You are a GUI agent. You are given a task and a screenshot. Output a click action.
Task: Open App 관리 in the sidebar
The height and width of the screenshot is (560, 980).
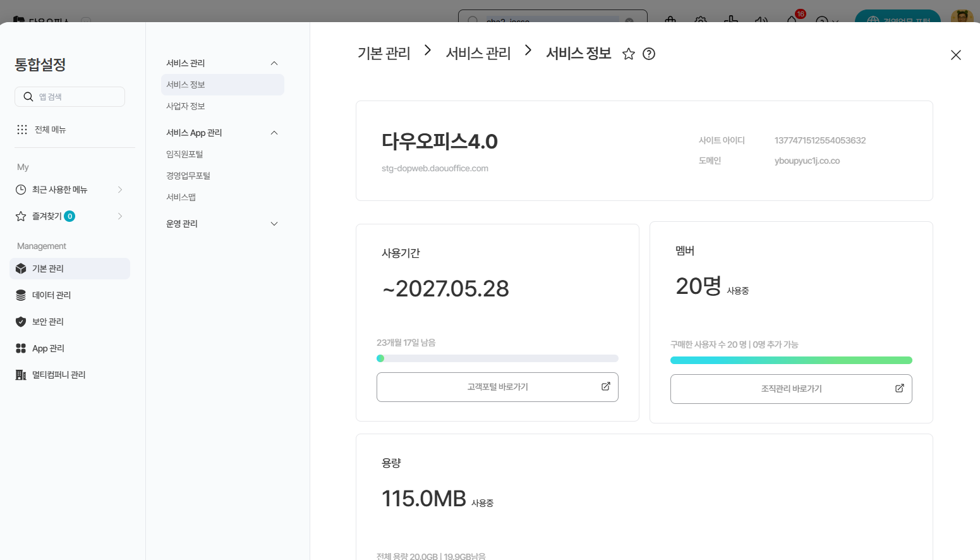tap(48, 348)
